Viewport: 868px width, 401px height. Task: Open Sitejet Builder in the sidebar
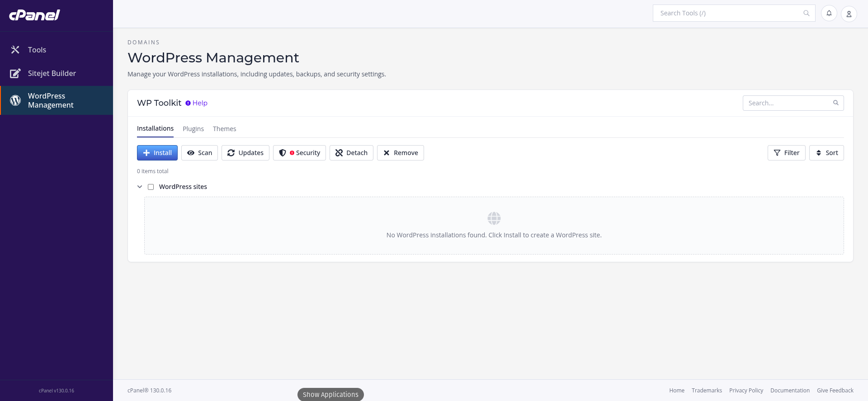coord(57,73)
